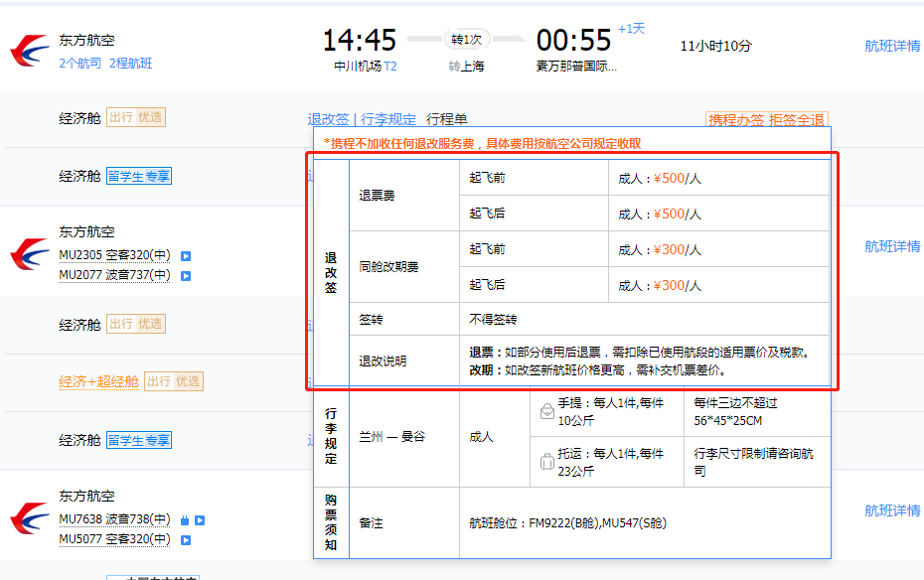The width and height of the screenshot is (924, 580).
Task: Click 出行优选 tag beside 经济+超经舱
Action: (174, 381)
